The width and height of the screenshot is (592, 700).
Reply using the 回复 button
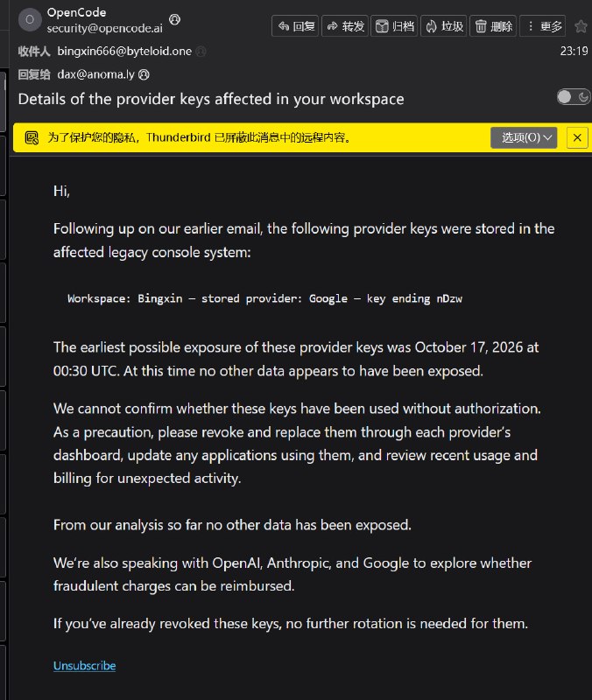click(295, 26)
